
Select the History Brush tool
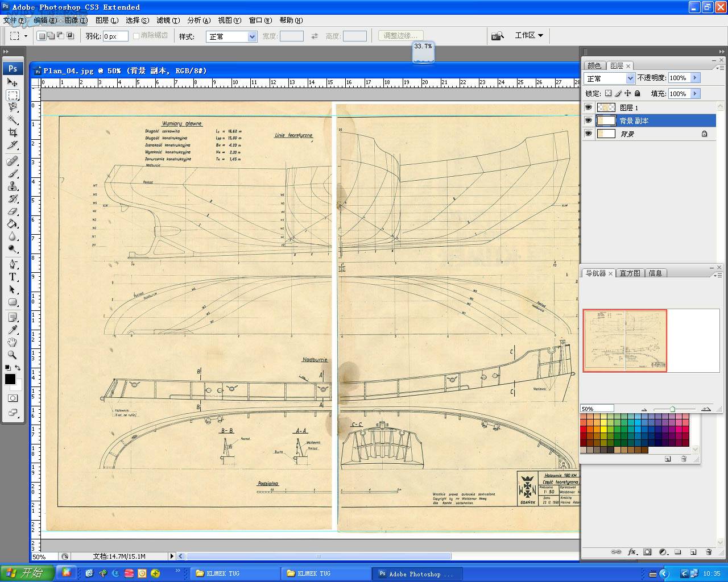[13, 199]
